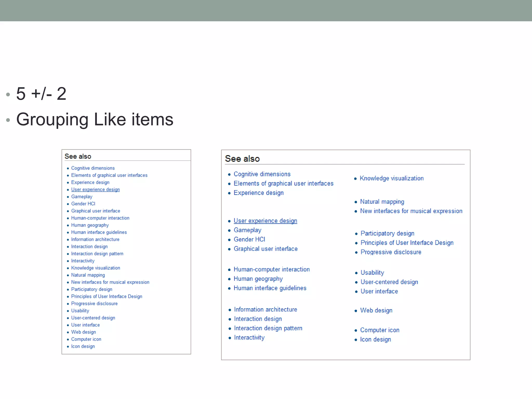Click Progressive disclosure in grouped list
Image resolution: width=532 pixels, height=399 pixels.
(x=391, y=252)
